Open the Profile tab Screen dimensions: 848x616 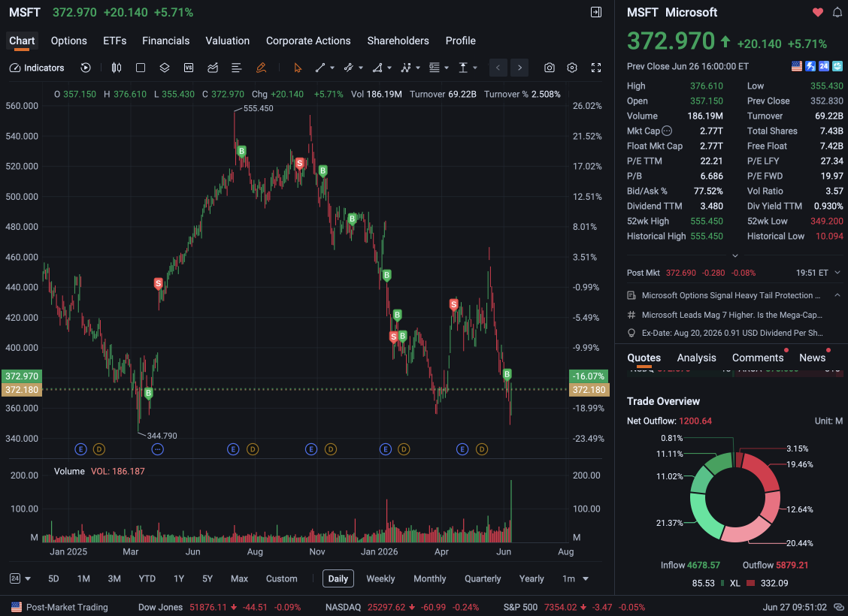click(x=461, y=41)
